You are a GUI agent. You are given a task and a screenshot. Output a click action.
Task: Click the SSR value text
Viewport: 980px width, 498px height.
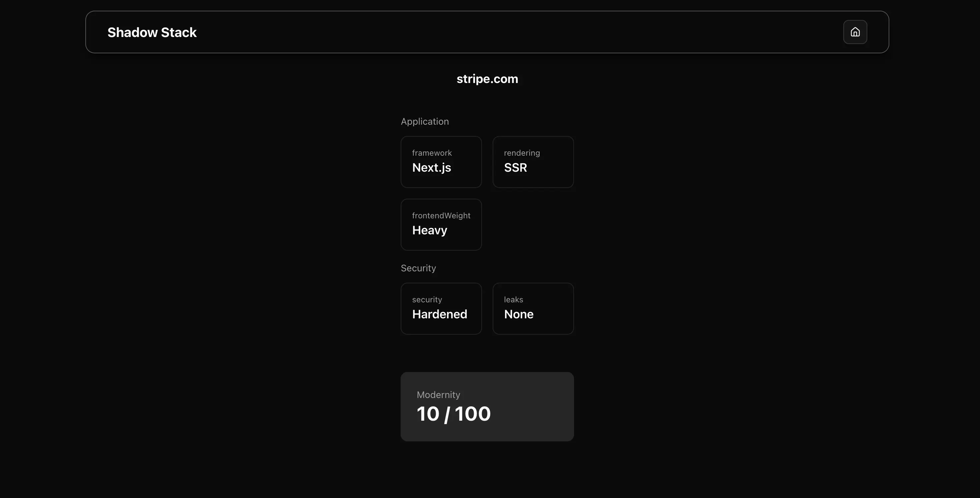(515, 167)
